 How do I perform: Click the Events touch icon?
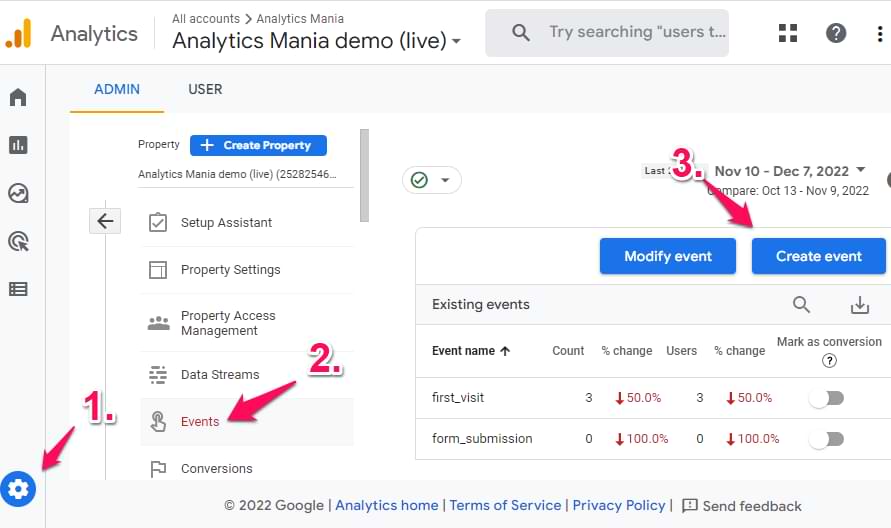coord(158,422)
